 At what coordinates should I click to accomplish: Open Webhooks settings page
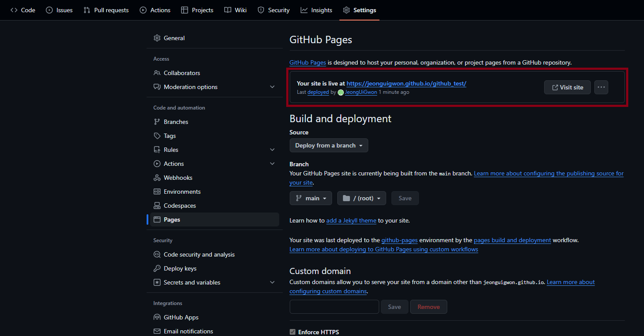[215, 178]
